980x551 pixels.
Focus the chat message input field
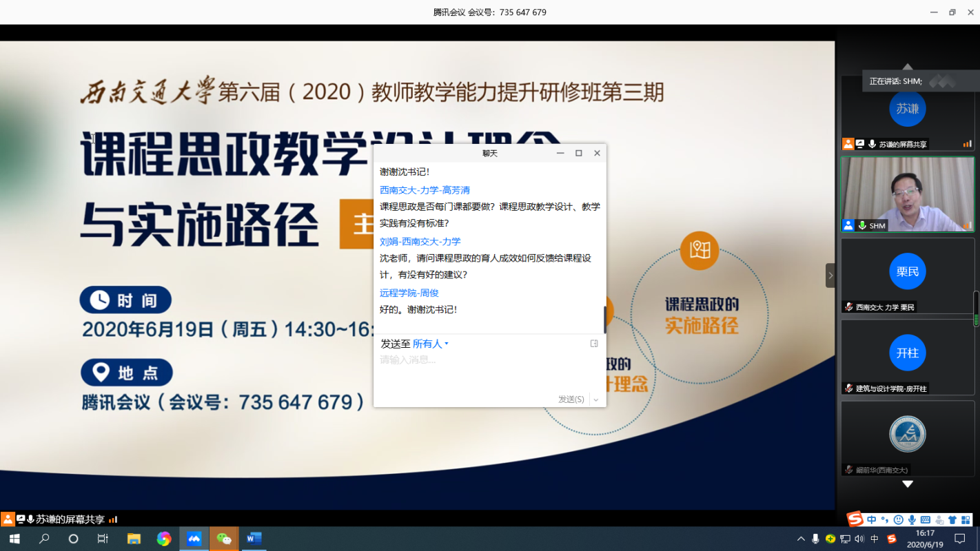point(482,372)
